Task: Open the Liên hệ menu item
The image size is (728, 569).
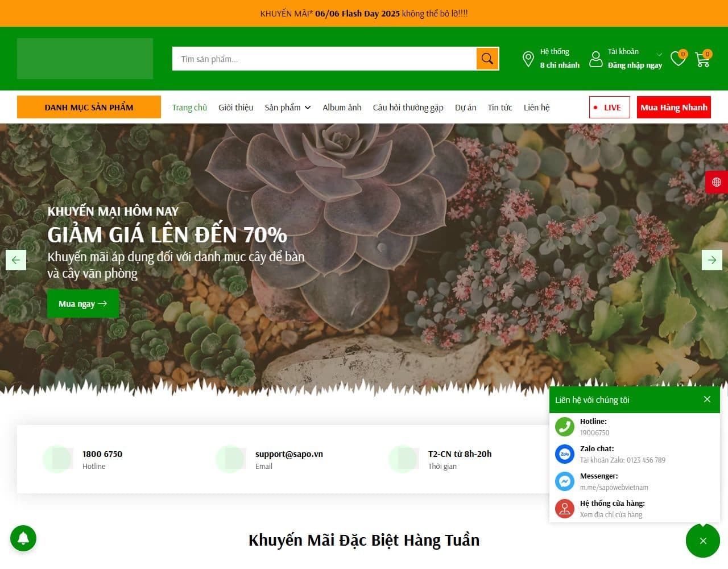Action: pyautogui.click(x=536, y=108)
